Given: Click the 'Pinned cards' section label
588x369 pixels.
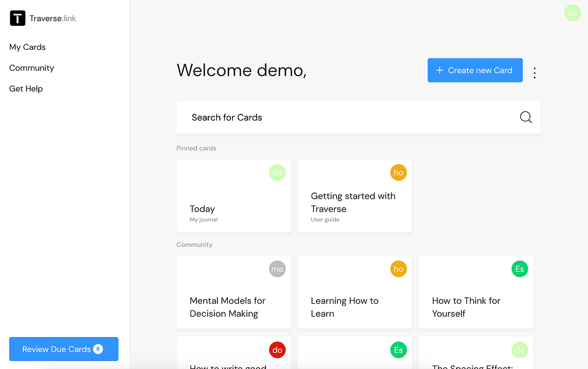Looking at the screenshot, I should [196, 148].
